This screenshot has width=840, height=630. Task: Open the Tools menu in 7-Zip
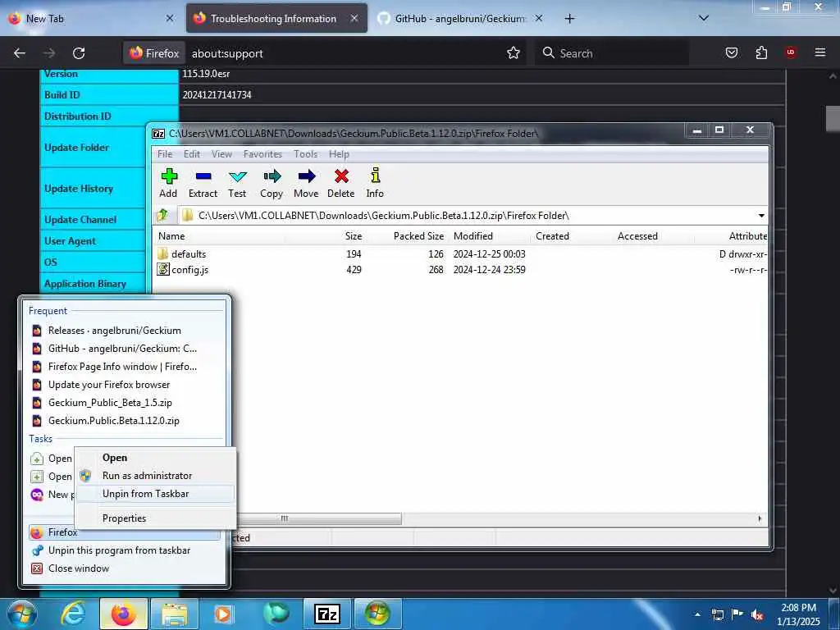305,154
